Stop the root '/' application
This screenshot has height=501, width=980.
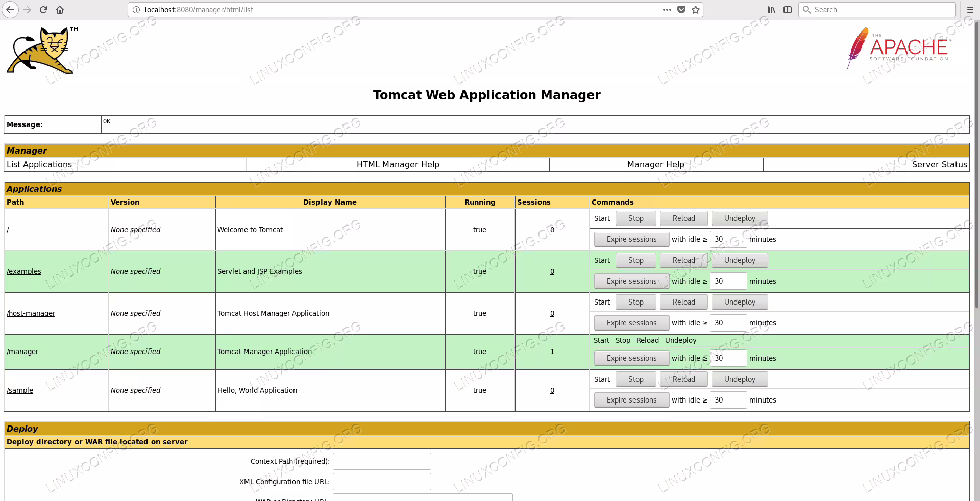636,218
